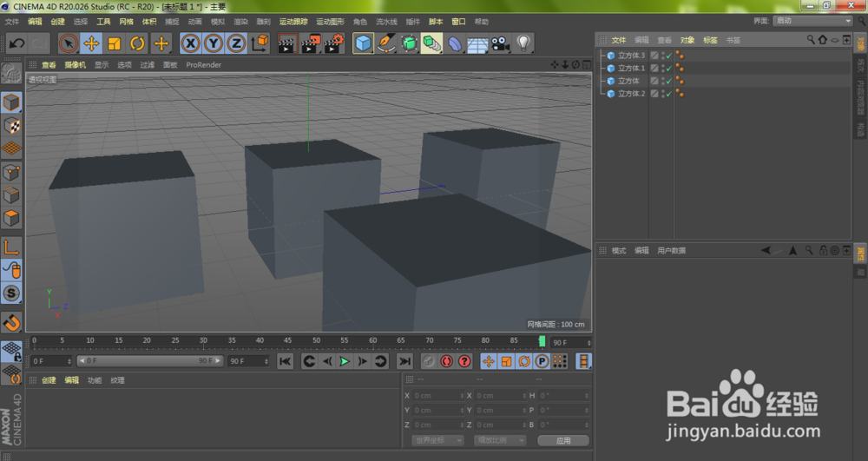Switch to Edges mode
Viewport: 868px width, 461px height.
point(11,194)
